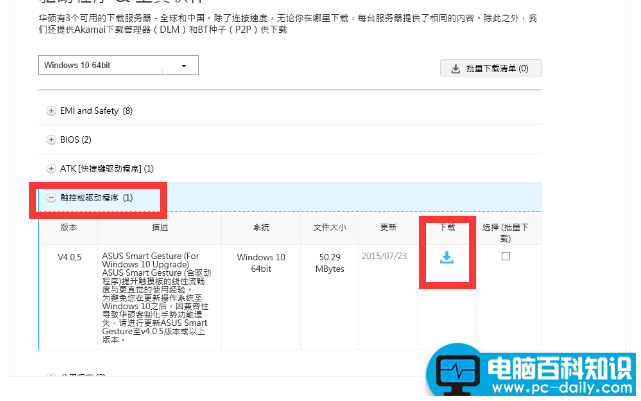Download ASUS Smart Gesture via blue arrow icon
Viewport: 641px width, 401px height.
pyautogui.click(x=447, y=258)
